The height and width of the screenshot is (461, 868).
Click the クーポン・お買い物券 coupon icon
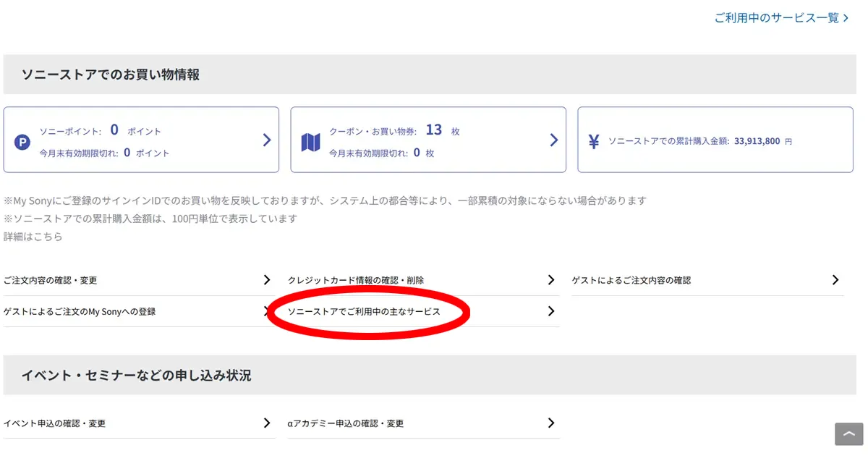[310, 143]
